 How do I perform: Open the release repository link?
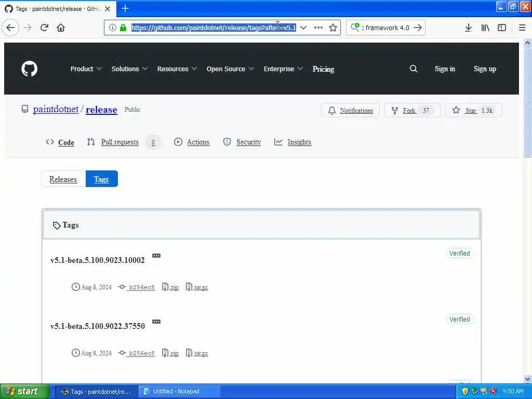pyautogui.click(x=101, y=110)
